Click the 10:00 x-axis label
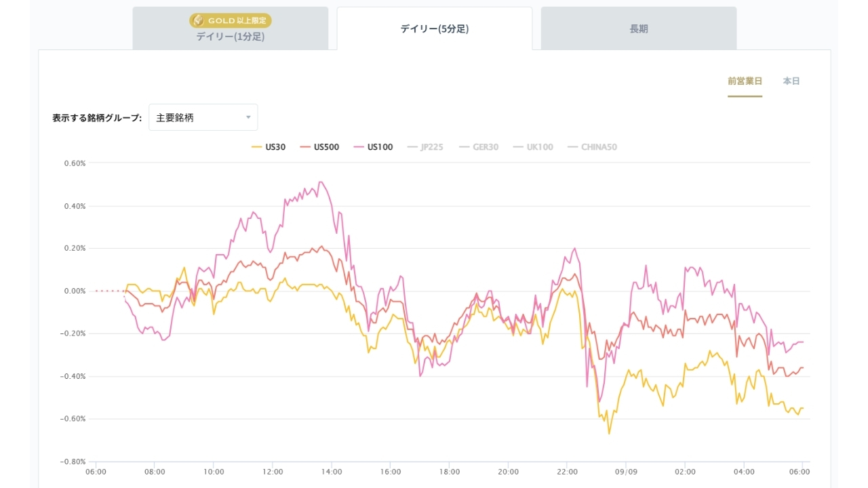This screenshot has width=868, height=488. [214, 472]
